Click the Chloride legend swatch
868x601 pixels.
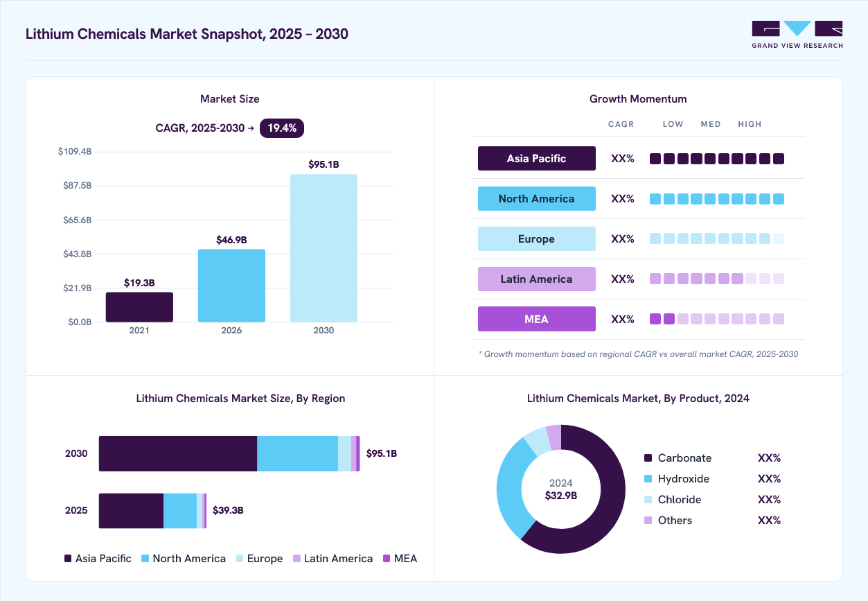pos(648,500)
